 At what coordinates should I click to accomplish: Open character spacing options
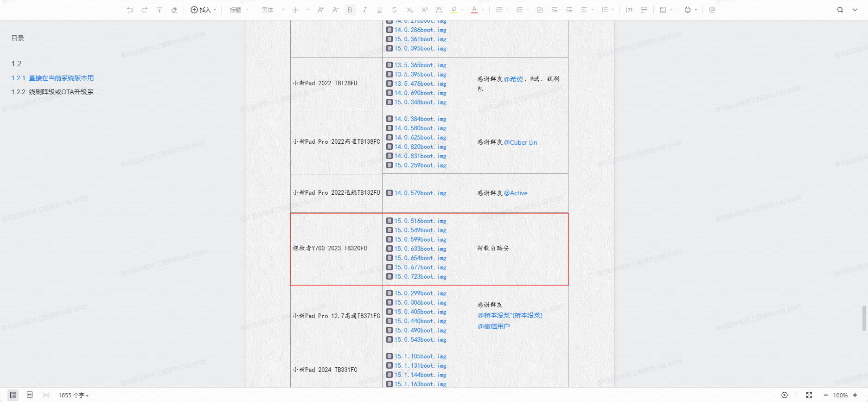[x=439, y=10]
